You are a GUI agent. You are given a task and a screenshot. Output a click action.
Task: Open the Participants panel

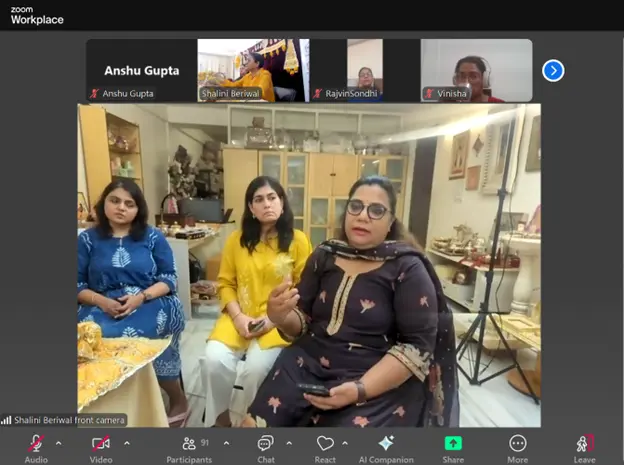188,443
